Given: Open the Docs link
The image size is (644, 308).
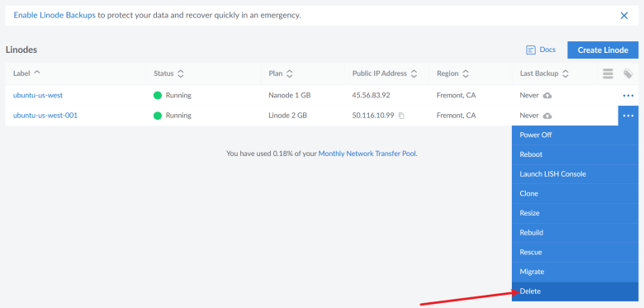Looking at the screenshot, I should [x=547, y=50].
